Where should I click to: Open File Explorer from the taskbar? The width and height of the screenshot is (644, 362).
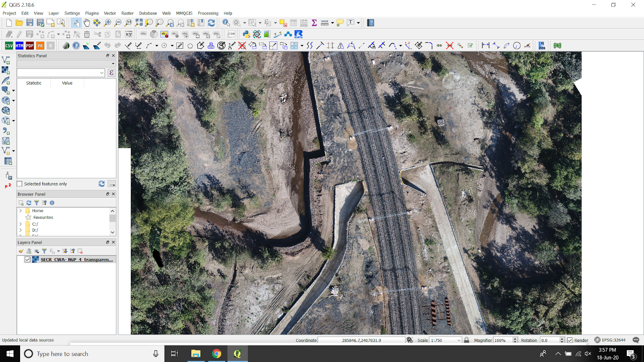(x=196, y=354)
